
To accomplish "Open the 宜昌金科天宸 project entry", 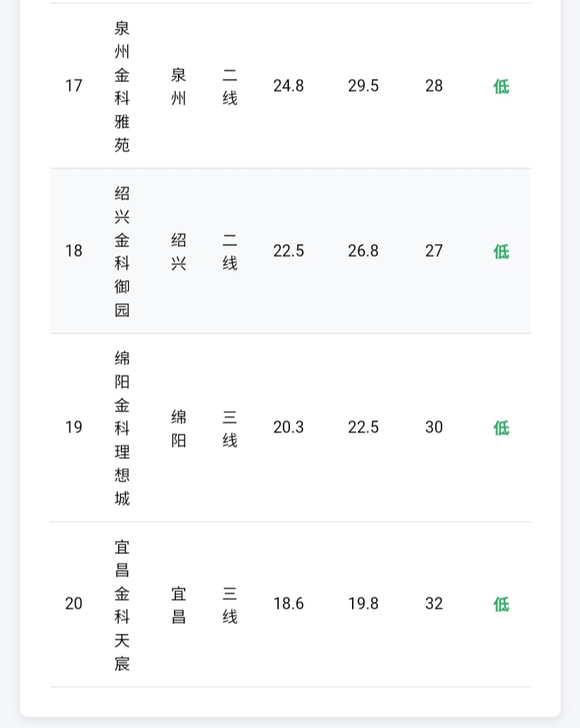I will click(x=122, y=604).
